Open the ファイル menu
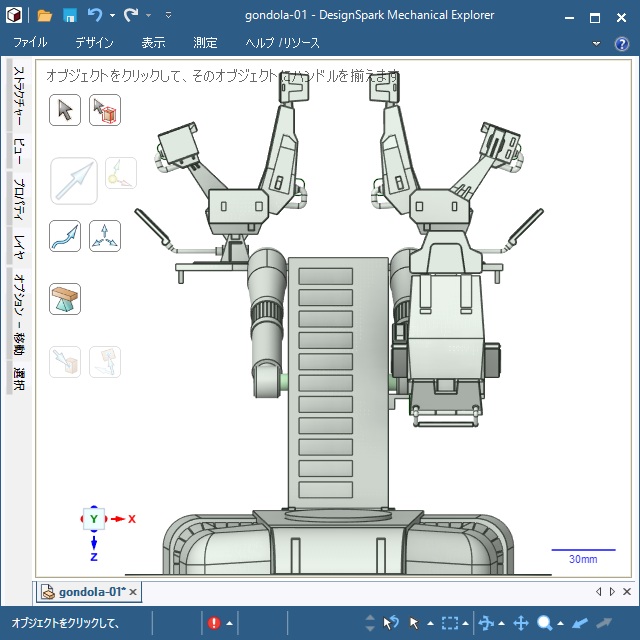This screenshot has width=640, height=640. [x=30, y=42]
